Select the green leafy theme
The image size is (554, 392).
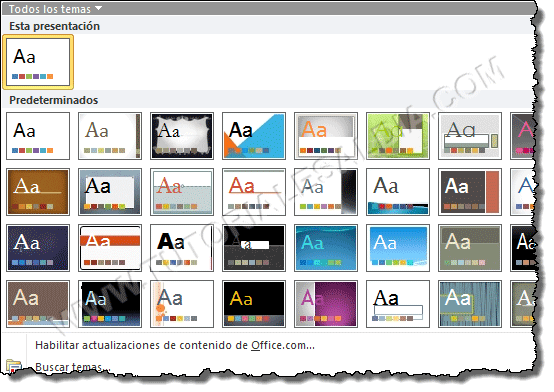click(x=398, y=136)
